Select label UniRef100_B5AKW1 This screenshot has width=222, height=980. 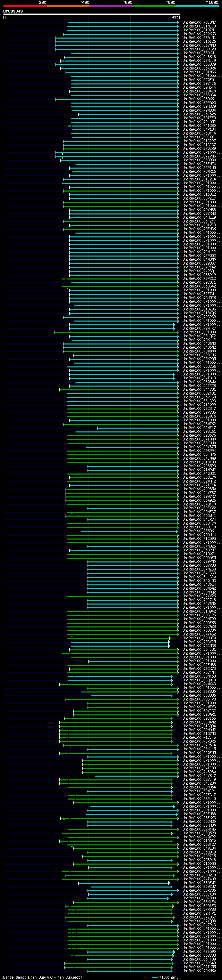tap(199, 53)
